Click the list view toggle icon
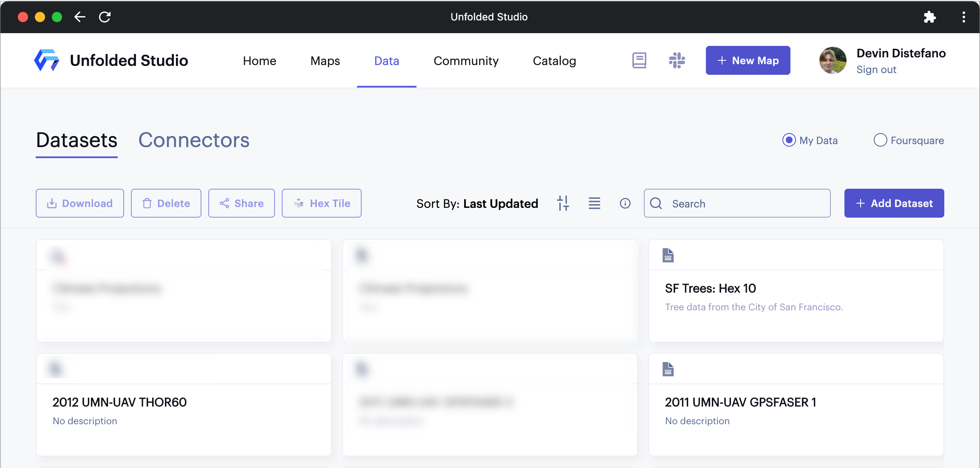Image resolution: width=980 pixels, height=468 pixels. pos(594,203)
